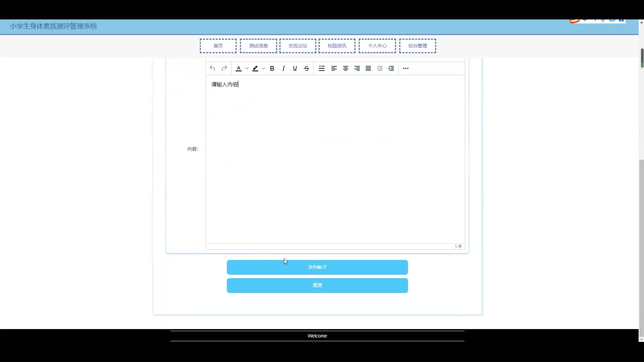
Task: Align text to the right
Action: pos(357,68)
